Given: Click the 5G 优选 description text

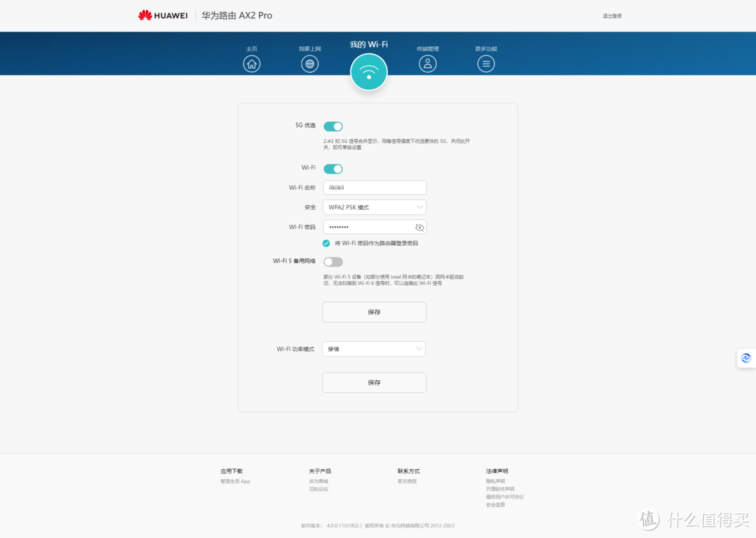Looking at the screenshot, I should (396, 144).
